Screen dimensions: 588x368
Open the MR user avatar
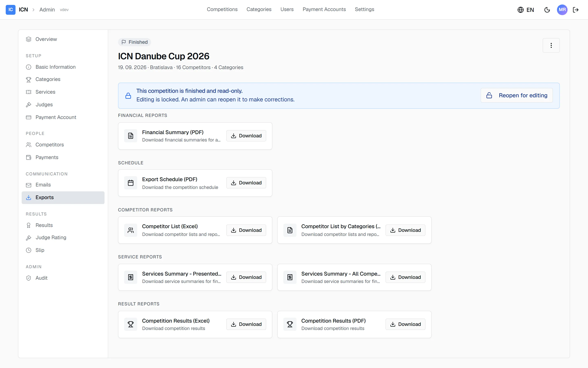pyautogui.click(x=562, y=10)
